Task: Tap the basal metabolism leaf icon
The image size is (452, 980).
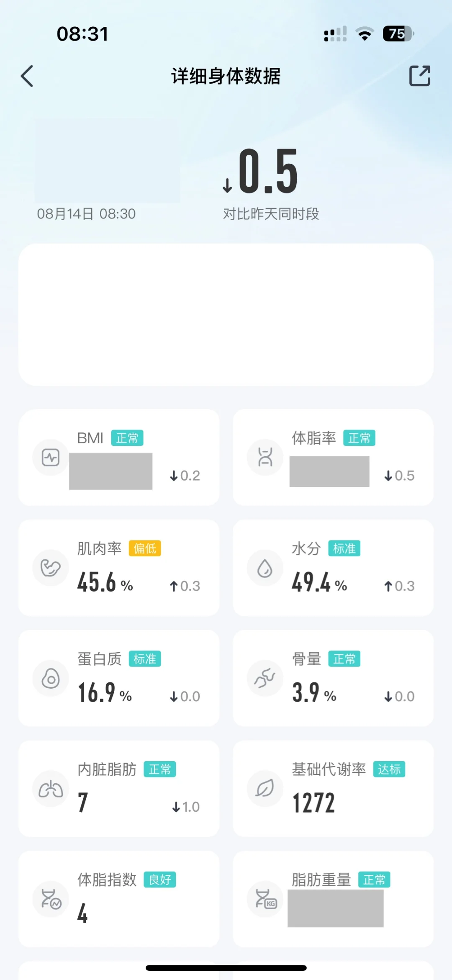Action: [265, 789]
